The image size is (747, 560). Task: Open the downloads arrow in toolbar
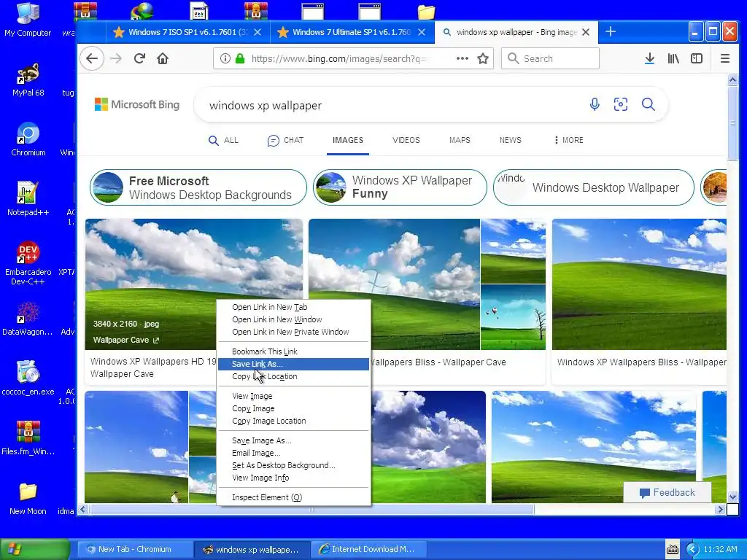649,58
